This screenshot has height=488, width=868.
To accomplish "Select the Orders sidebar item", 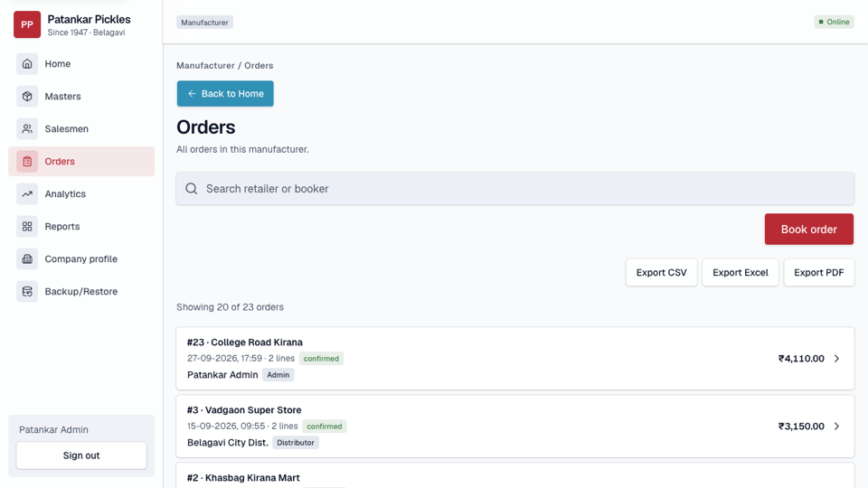I will pyautogui.click(x=81, y=162).
